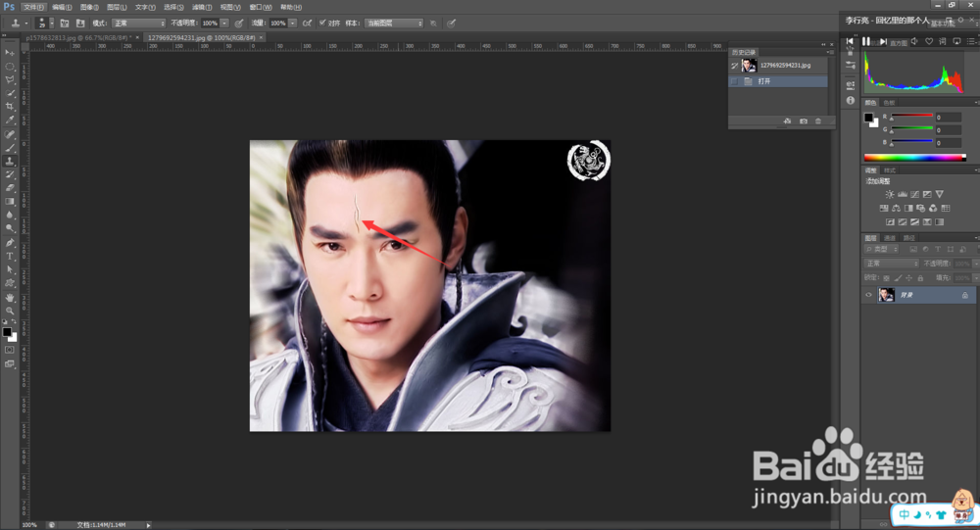Click the foreground color in toolbox
Image resolution: width=980 pixels, height=530 pixels.
[6, 332]
